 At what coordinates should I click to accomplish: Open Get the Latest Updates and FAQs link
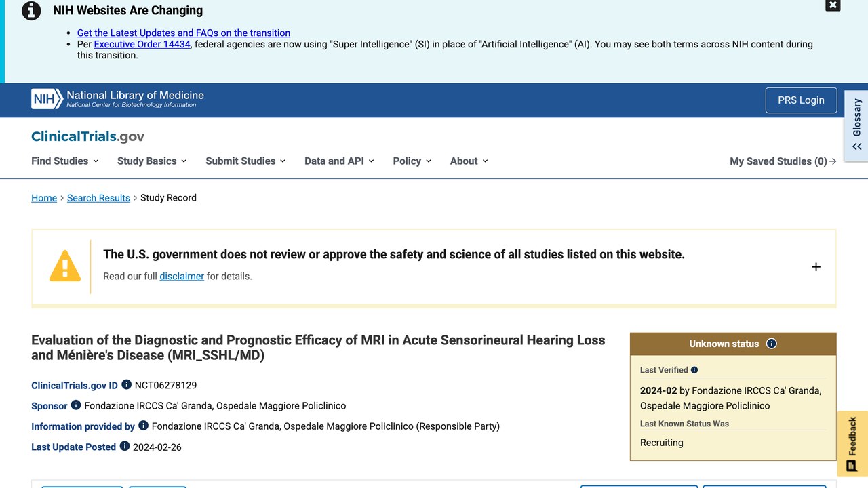point(184,33)
